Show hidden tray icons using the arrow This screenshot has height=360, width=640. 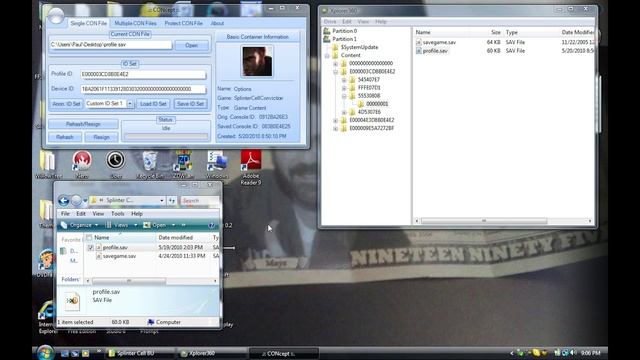(512, 353)
